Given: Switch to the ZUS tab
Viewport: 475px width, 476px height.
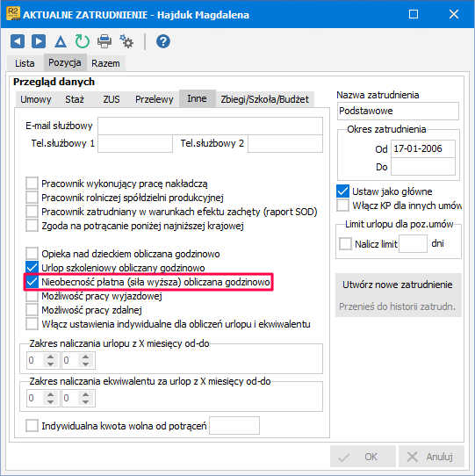Looking at the screenshot, I should pos(112,99).
